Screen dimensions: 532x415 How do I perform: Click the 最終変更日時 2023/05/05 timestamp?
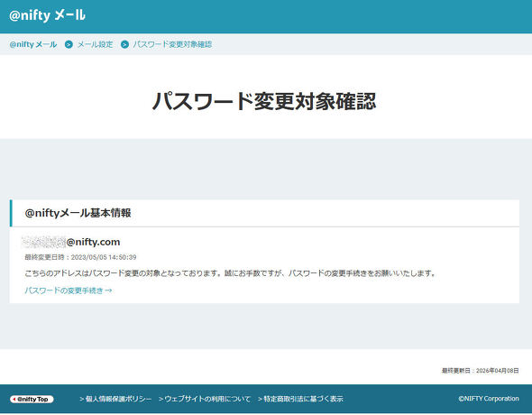click(80, 257)
